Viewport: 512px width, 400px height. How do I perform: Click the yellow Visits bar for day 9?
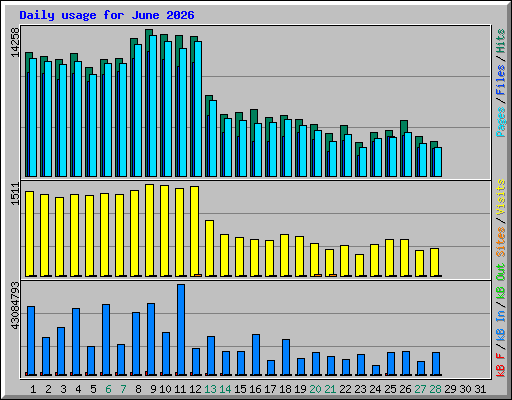click(x=149, y=230)
